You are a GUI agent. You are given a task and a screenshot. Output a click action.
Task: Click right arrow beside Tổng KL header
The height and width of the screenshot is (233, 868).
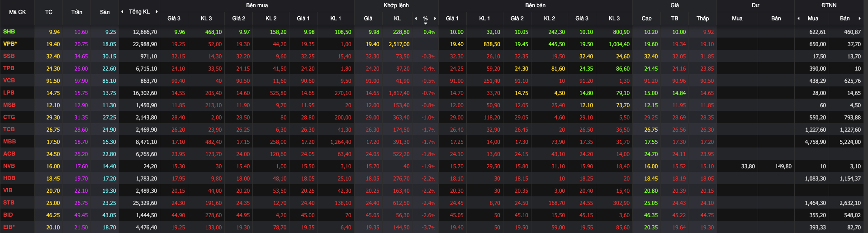pyautogui.click(x=157, y=12)
